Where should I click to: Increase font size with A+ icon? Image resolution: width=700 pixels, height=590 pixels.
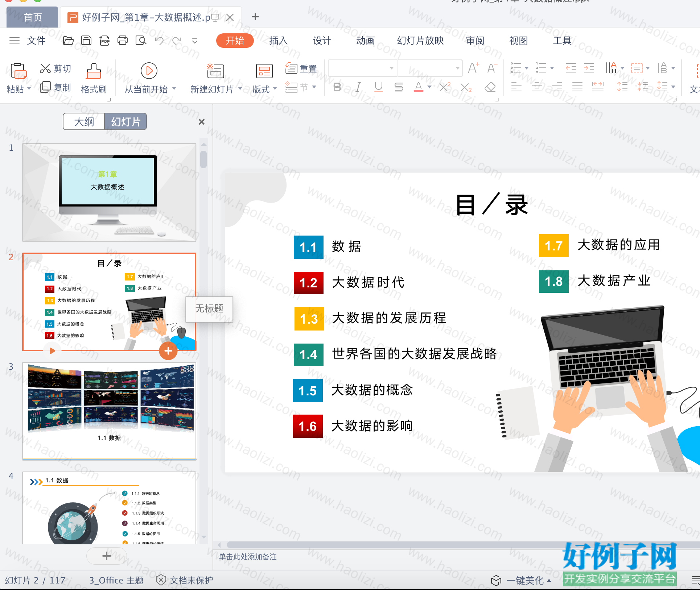point(473,68)
